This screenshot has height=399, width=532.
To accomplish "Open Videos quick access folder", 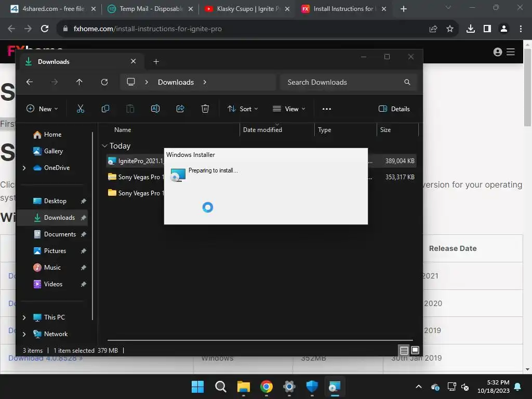I will click(x=53, y=284).
